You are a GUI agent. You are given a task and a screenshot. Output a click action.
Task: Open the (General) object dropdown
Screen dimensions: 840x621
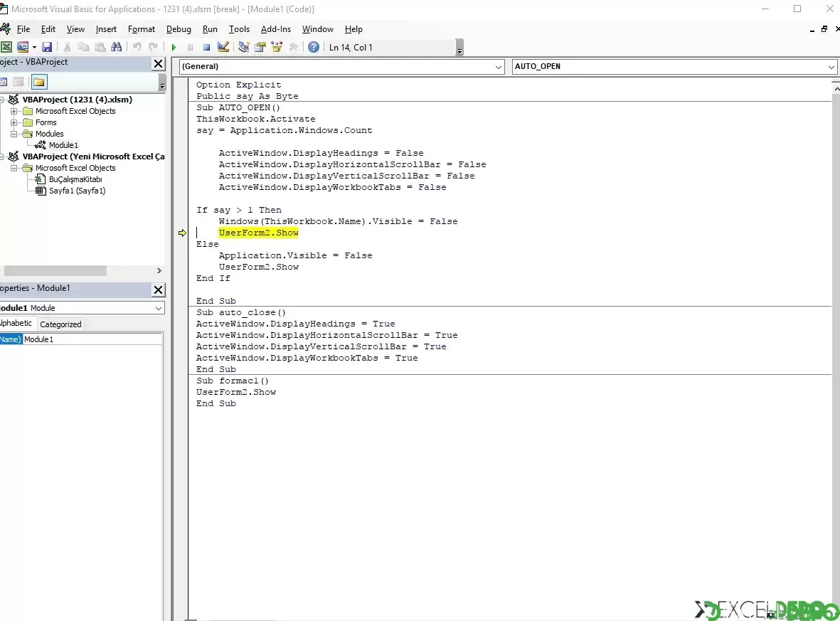(498, 66)
